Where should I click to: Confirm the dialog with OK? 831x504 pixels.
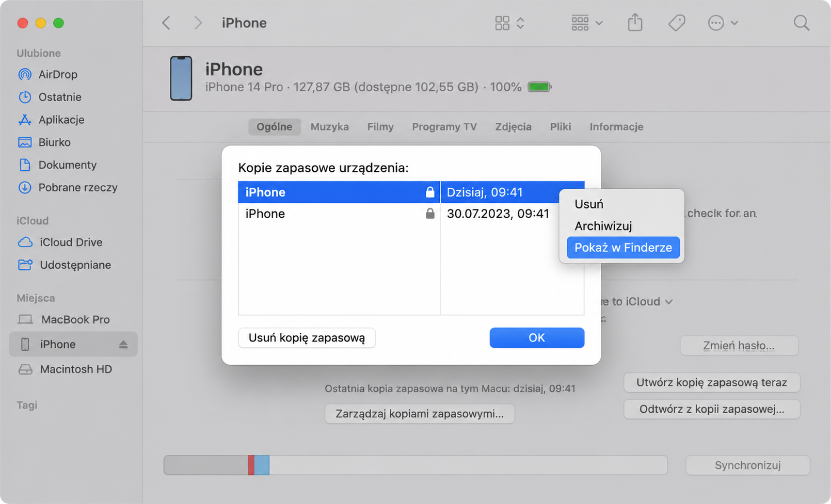(537, 338)
